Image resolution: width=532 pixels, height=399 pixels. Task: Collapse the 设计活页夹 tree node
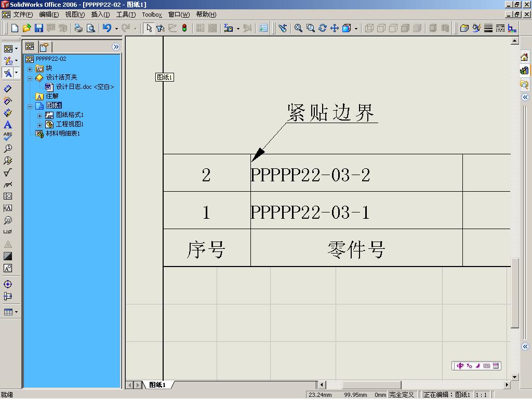click(30, 78)
